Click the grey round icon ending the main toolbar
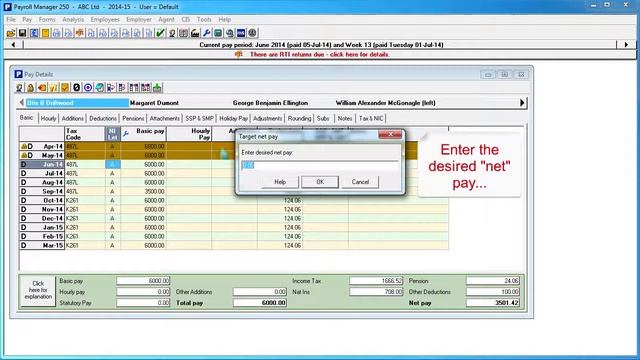Image resolution: width=640 pixels, height=360 pixels. click(x=252, y=33)
